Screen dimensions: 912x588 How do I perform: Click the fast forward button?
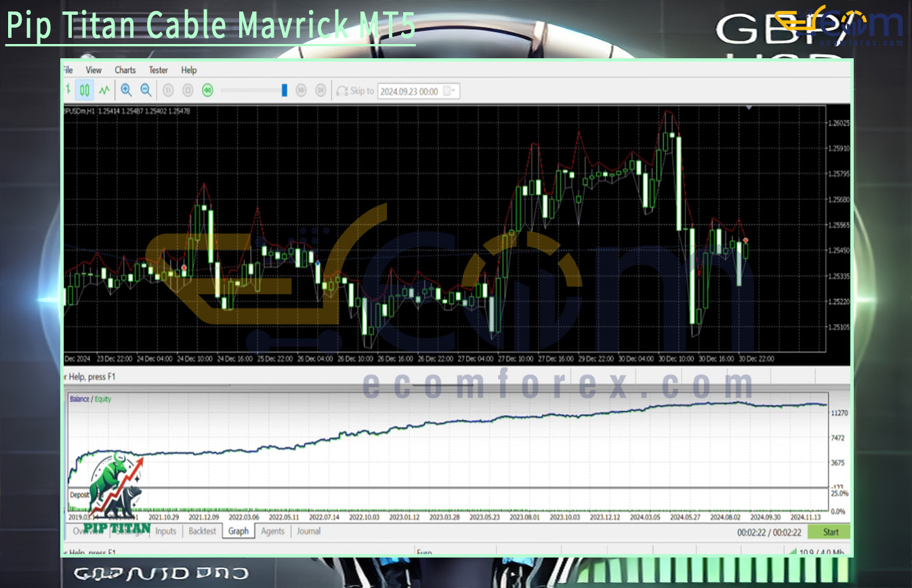coord(302,90)
